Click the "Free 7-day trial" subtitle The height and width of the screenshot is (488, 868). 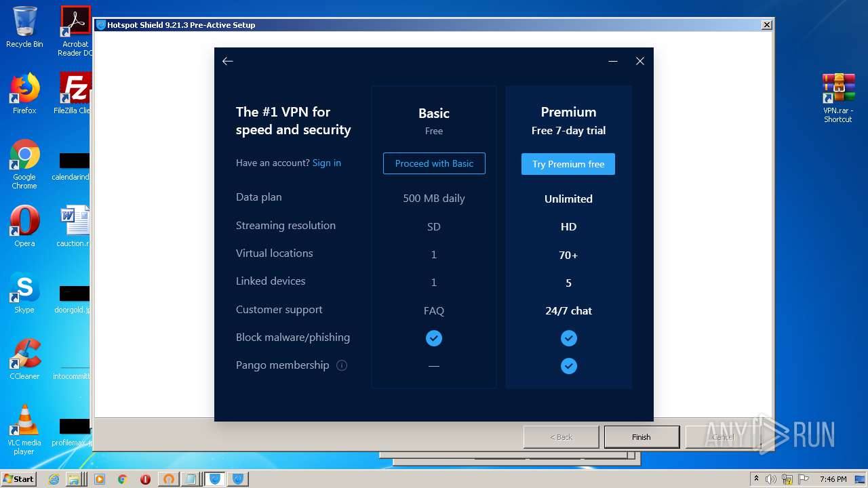568,130
